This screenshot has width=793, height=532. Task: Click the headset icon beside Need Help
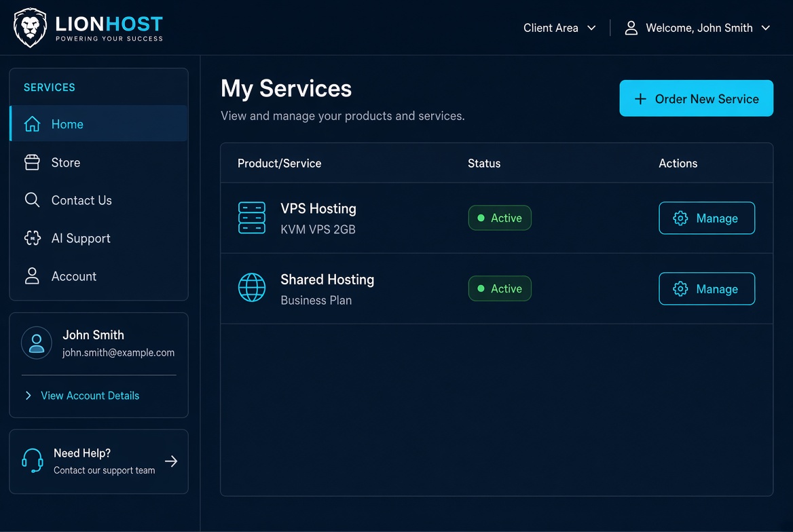coord(33,461)
